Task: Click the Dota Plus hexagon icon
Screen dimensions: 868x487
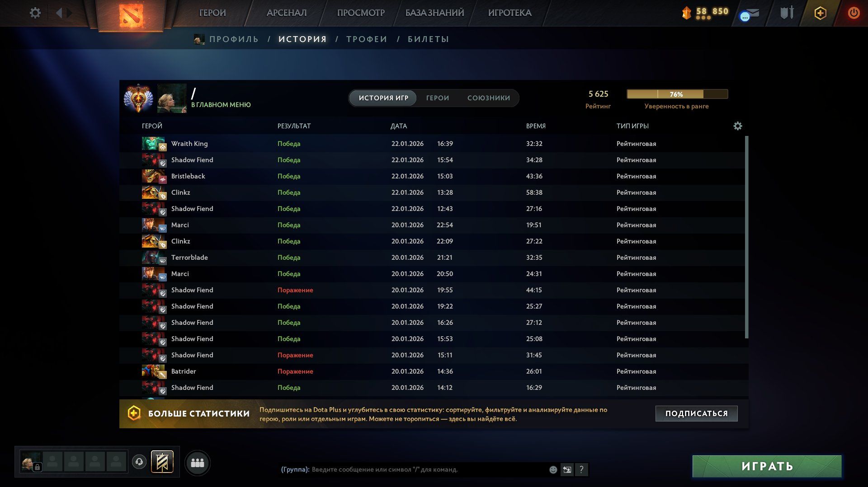Action: click(821, 13)
